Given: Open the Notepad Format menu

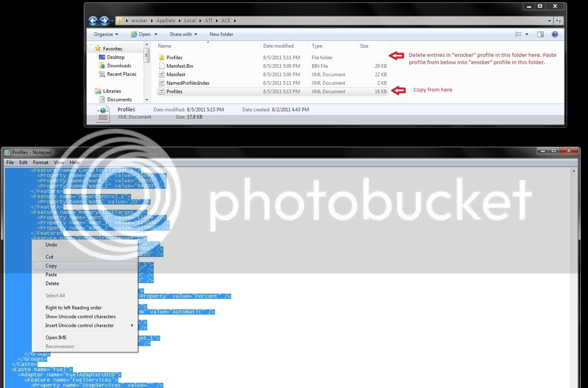Looking at the screenshot, I should [41, 163].
